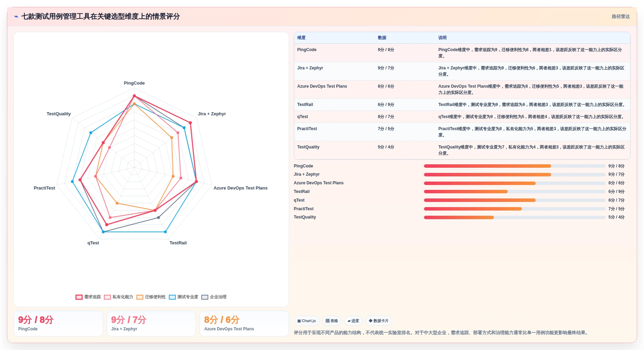Click the footnote starting with 评分用于呈现
This screenshot has height=350, width=644.
(442, 333)
